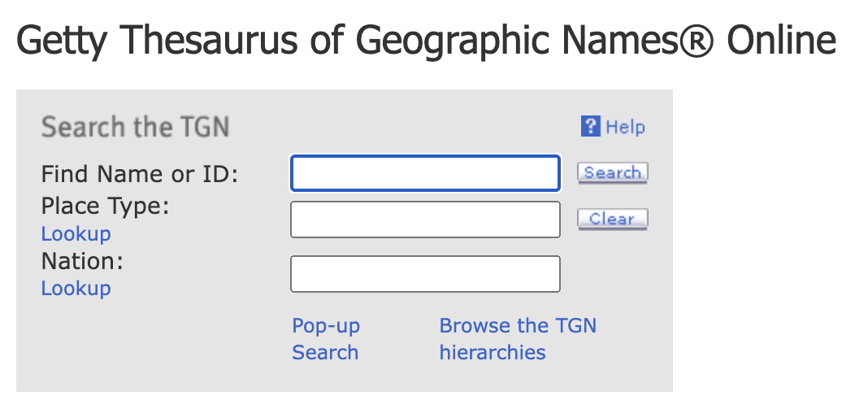Click the blue question mark Help icon
The height and width of the screenshot is (413, 868).
(591, 127)
